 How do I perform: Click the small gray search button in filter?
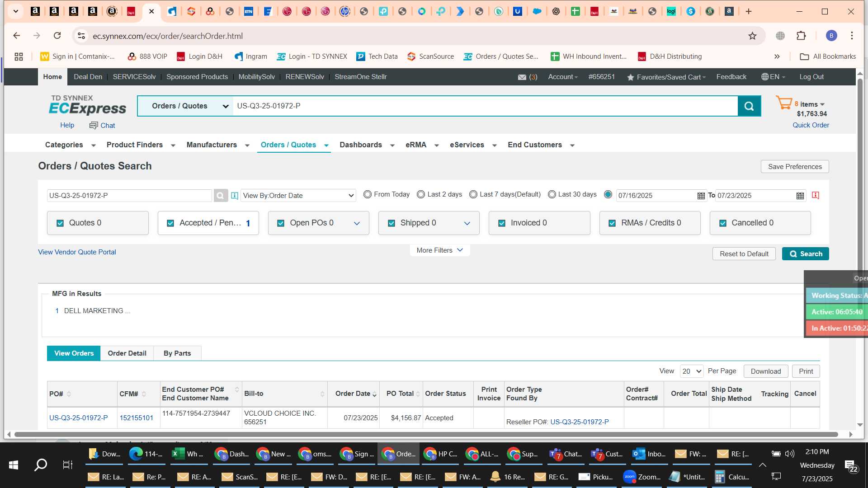tap(221, 196)
